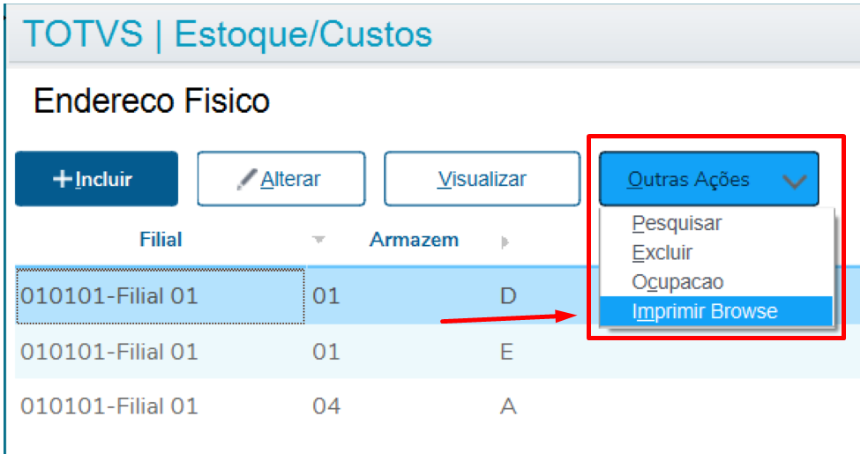This screenshot has width=868, height=454.
Task: Select the row with address letter E
Action: pyautogui.click(x=438, y=352)
